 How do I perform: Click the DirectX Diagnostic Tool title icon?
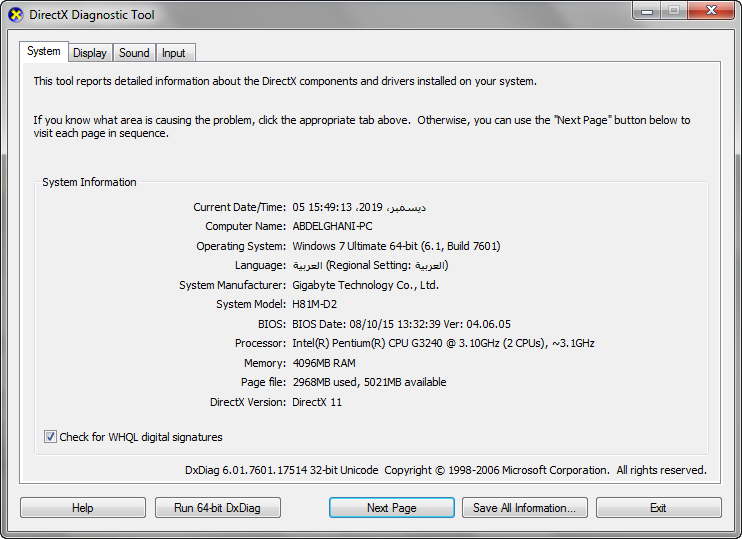[x=16, y=15]
